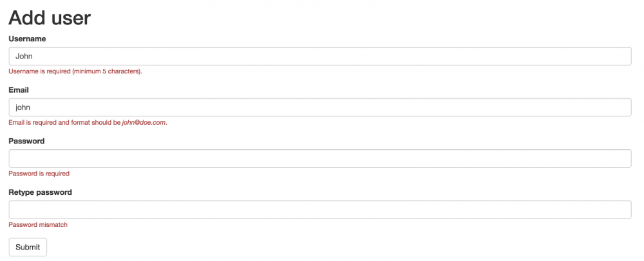Click the italic john@doe.com example text
This screenshot has width=644, height=261.
pyautogui.click(x=144, y=122)
